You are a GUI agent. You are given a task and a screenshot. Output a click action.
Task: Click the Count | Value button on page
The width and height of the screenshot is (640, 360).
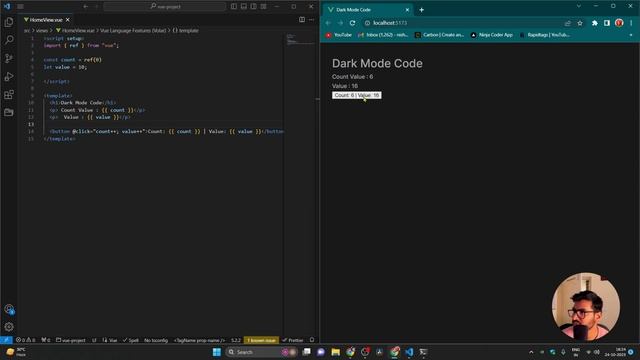(357, 95)
